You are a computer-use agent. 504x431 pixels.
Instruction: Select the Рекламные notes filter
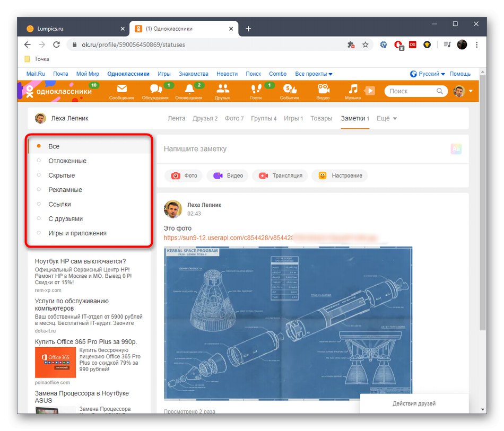[89, 189]
